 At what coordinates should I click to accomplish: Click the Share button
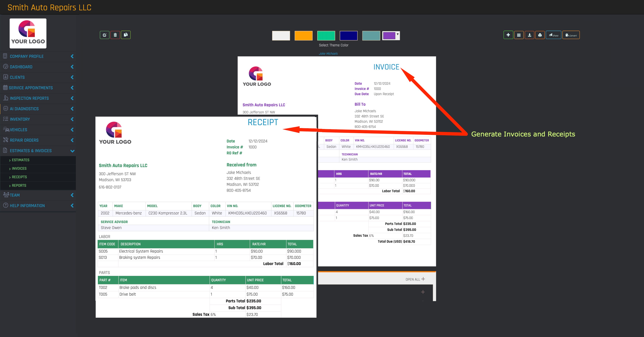pos(553,35)
